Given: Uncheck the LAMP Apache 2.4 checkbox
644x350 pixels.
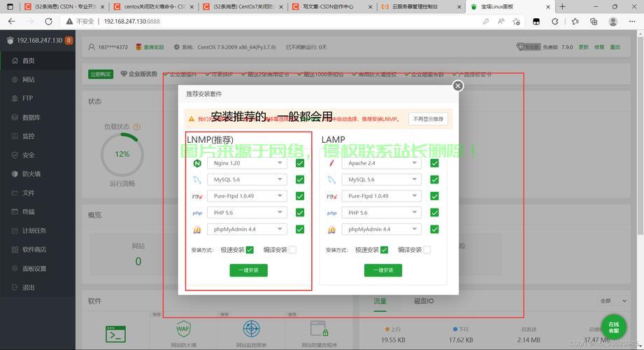Looking at the screenshot, I should (434, 163).
